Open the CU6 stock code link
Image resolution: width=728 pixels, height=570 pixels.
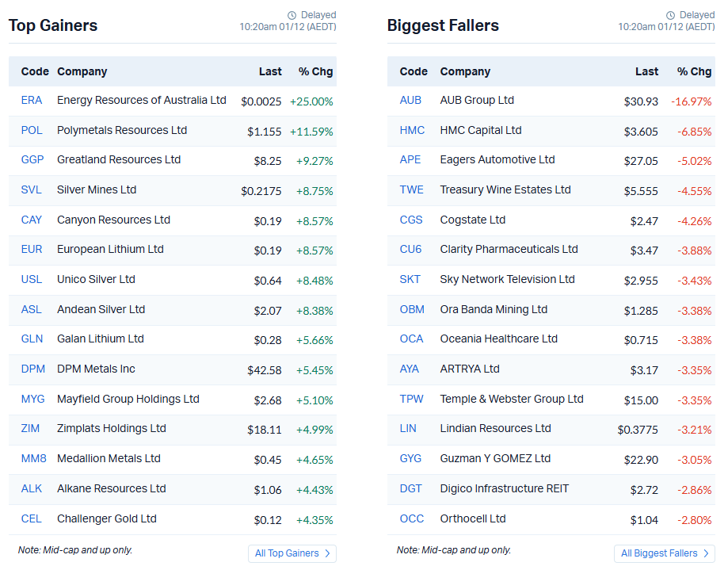point(411,250)
